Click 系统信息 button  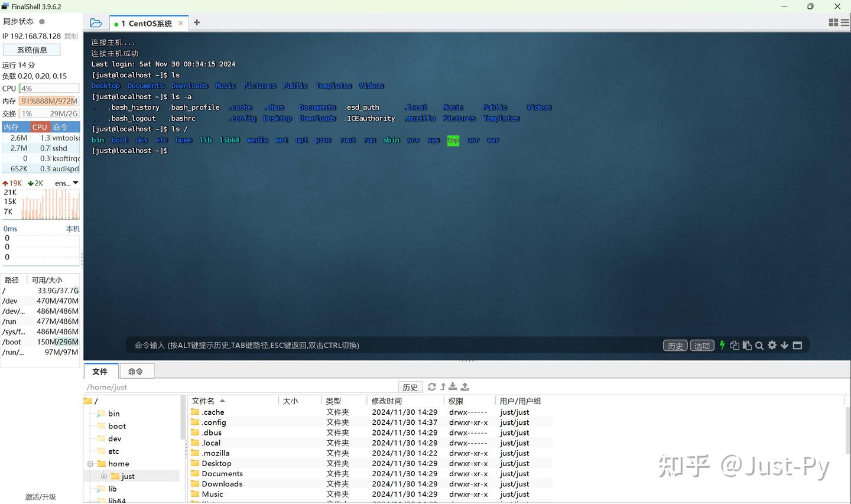(x=32, y=50)
